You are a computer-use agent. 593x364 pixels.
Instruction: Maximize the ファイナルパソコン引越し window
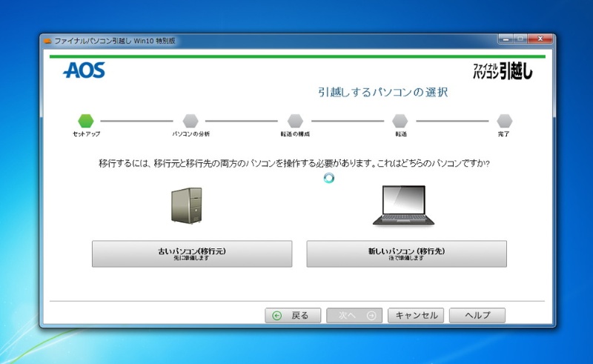pyautogui.click(x=520, y=39)
